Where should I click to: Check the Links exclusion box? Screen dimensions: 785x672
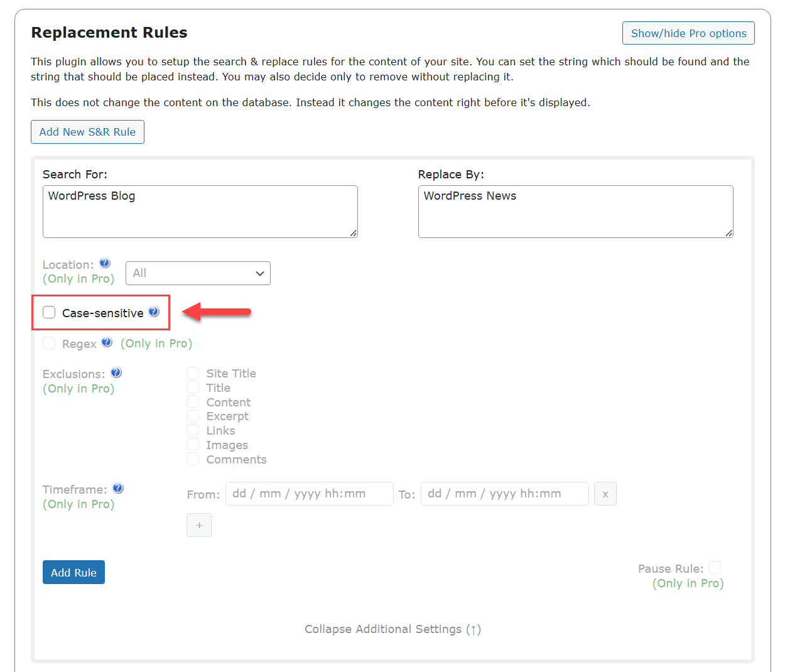193,430
